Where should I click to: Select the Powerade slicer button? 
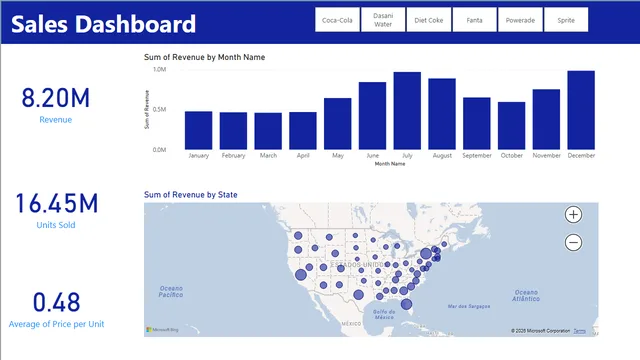pyautogui.click(x=520, y=20)
